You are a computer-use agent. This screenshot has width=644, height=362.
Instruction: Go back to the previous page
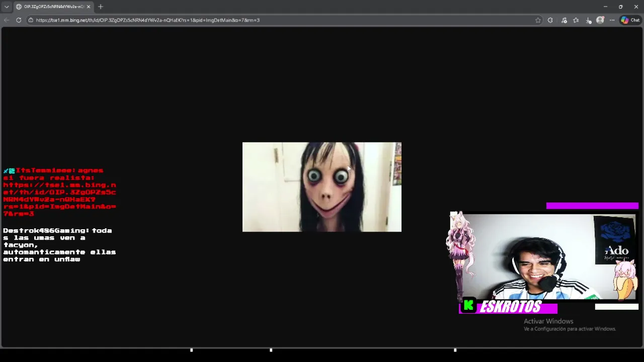6,20
